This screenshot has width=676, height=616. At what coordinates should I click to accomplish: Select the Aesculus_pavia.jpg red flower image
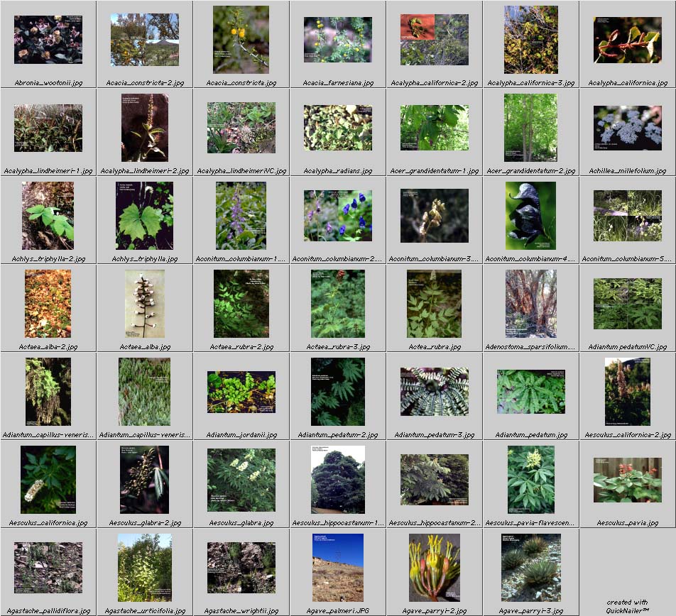click(628, 480)
